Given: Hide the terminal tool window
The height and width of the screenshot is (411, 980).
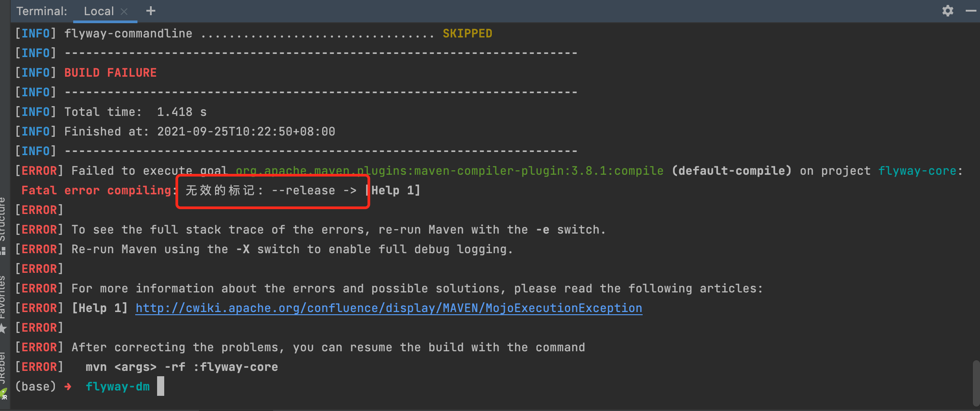Looking at the screenshot, I should [x=971, y=11].
